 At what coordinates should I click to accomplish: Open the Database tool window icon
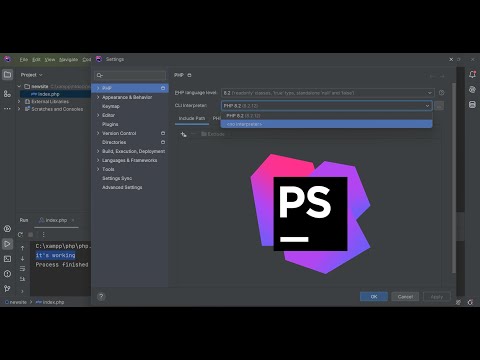point(472,105)
